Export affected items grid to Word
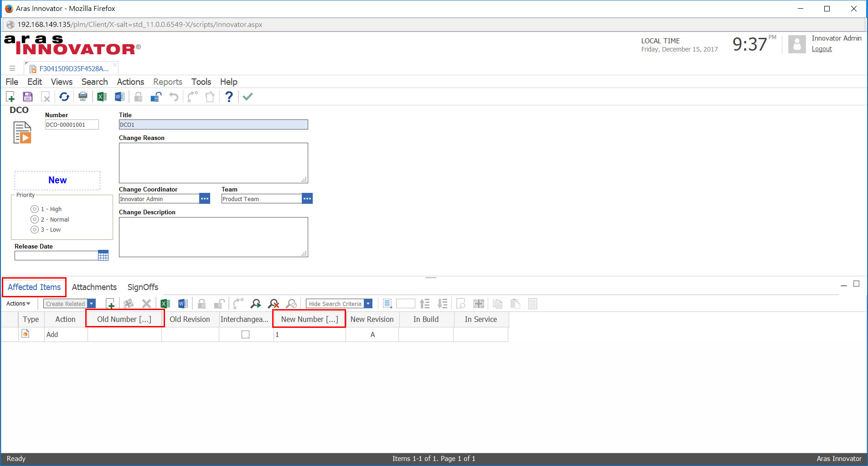 click(183, 304)
